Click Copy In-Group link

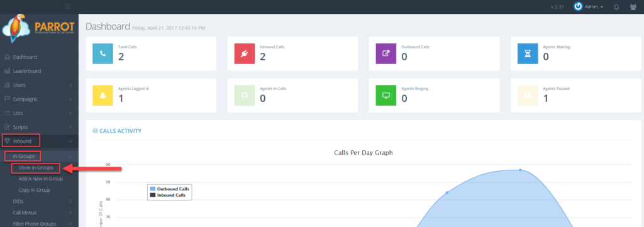click(35, 190)
